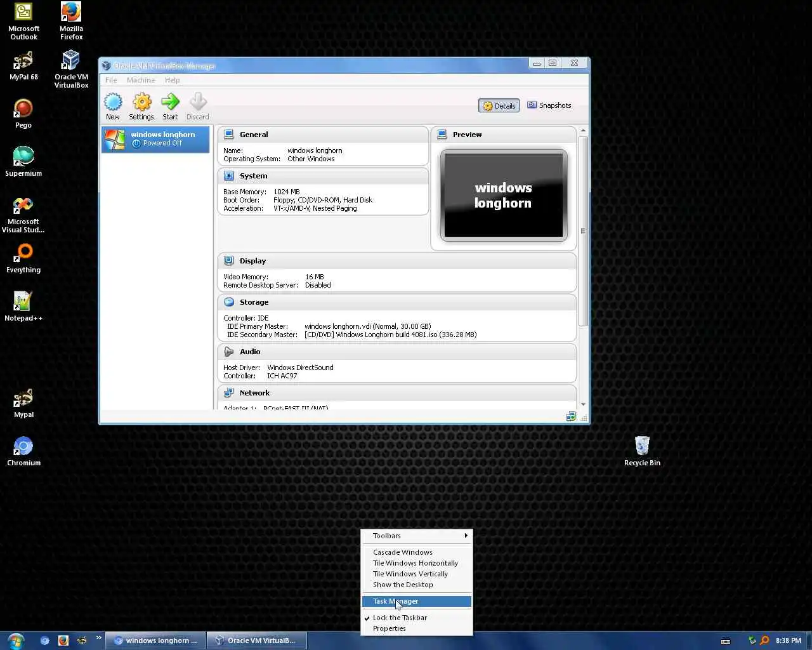Open Mypal desktop icon

coord(23,403)
